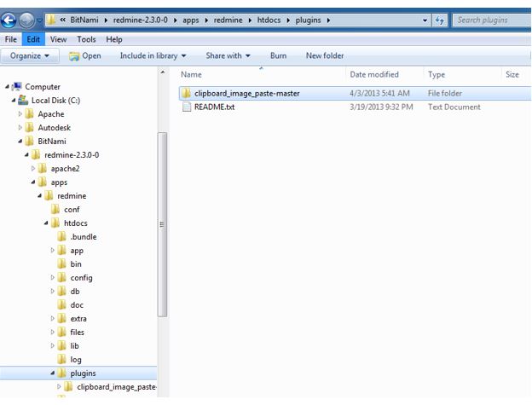
Task: Collapse the redmine-2.3.0-0 tree node
Action: (x=26, y=155)
